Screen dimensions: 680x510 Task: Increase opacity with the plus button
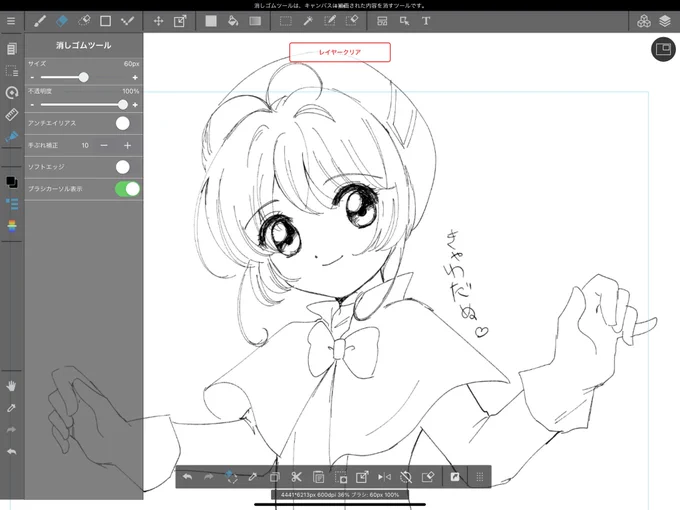tap(135, 105)
